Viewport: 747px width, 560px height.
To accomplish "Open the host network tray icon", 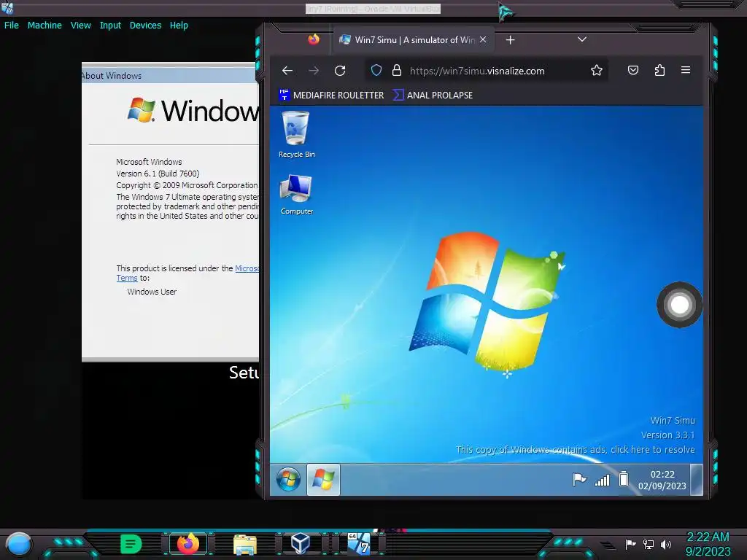I will coord(648,544).
